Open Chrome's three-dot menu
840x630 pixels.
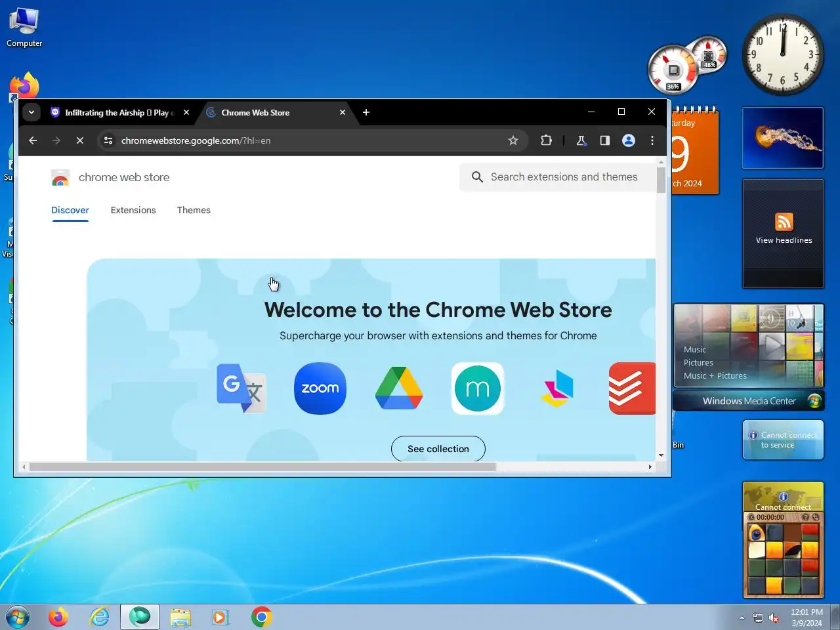click(x=652, y=140)
